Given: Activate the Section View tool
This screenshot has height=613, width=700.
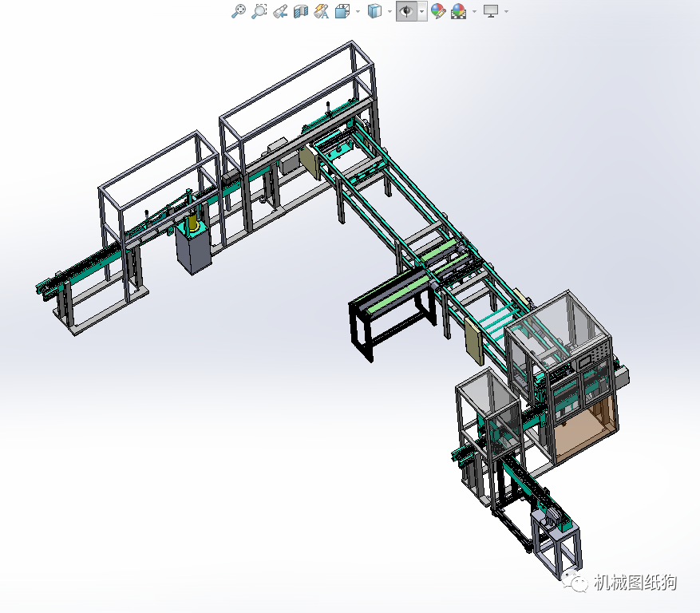Looking at the screenshot, I should tap(300, 11).
